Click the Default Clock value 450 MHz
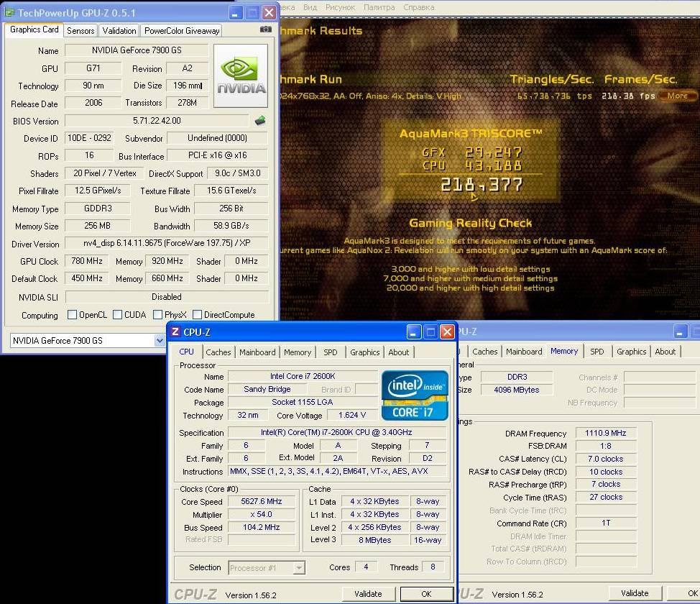The height and width of the screenshot is (604, 700). tap(87, 278)
